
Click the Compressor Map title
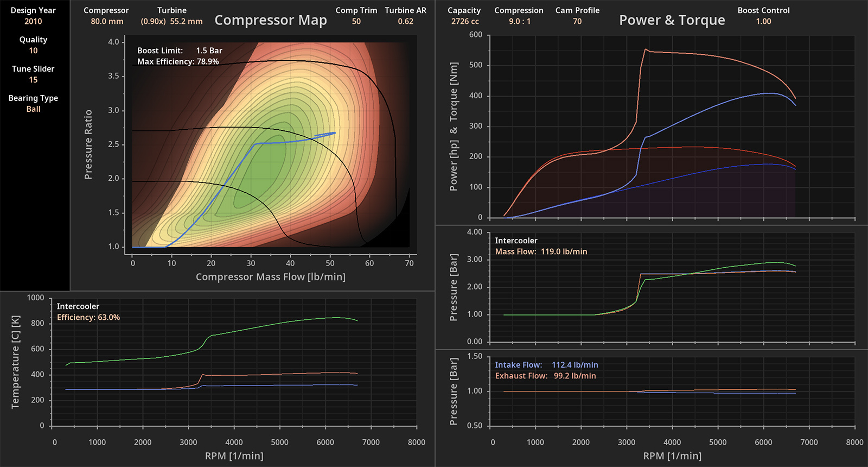(271, 20)
